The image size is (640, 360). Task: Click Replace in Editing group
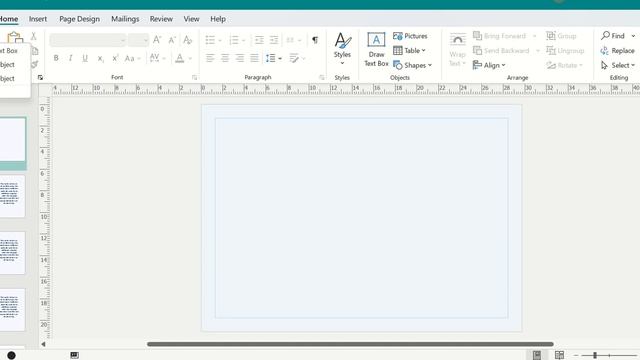(x=618, y=51)
